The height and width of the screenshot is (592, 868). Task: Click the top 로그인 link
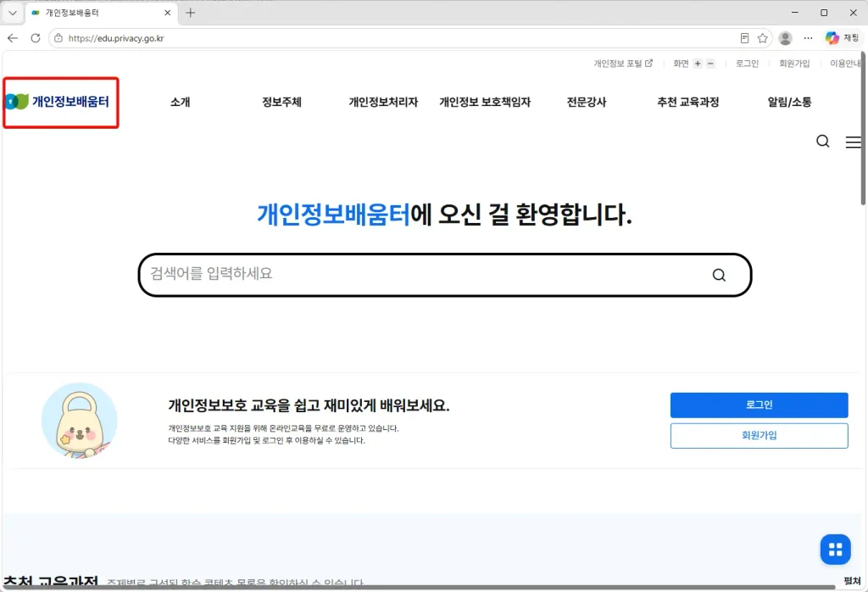pos(747,64)
